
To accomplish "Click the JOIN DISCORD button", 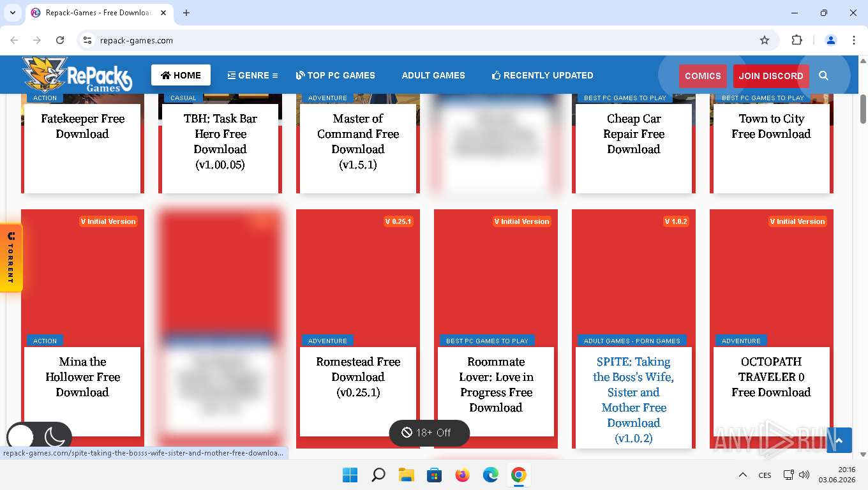I will point(771,76).
